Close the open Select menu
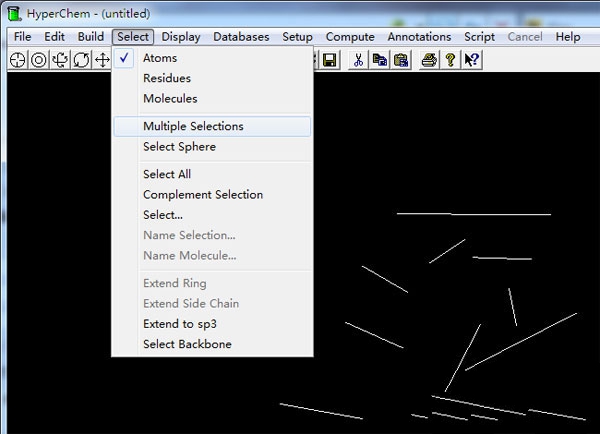This screenshot has height=434, width=600. [133, 37]
